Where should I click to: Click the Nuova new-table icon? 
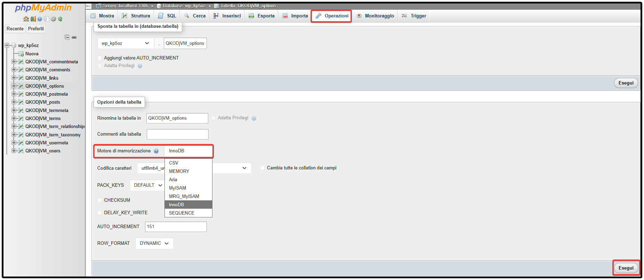(21, 54)
